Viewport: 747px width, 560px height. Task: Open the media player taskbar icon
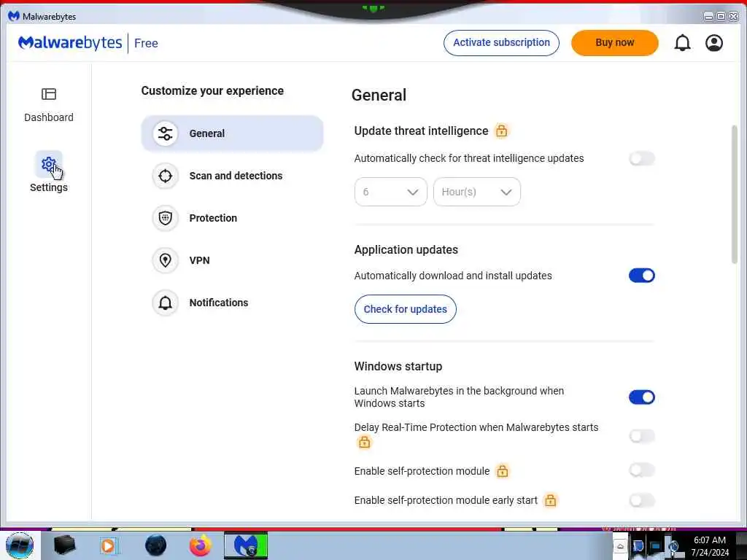108,545
